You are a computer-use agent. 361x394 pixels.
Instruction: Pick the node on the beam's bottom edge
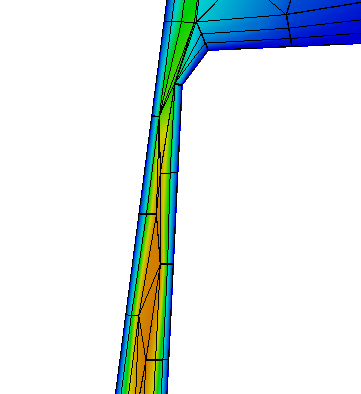pos(292,45)
